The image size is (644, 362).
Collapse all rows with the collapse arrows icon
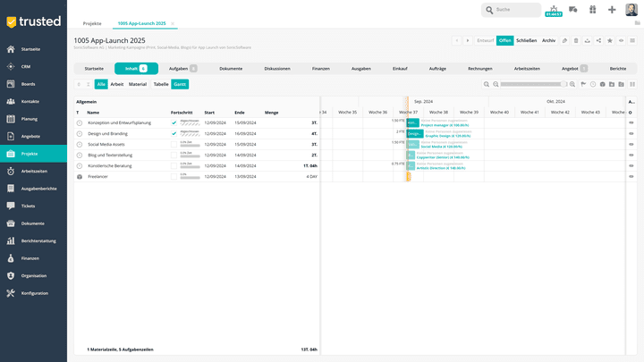click(x=88, y=84)
